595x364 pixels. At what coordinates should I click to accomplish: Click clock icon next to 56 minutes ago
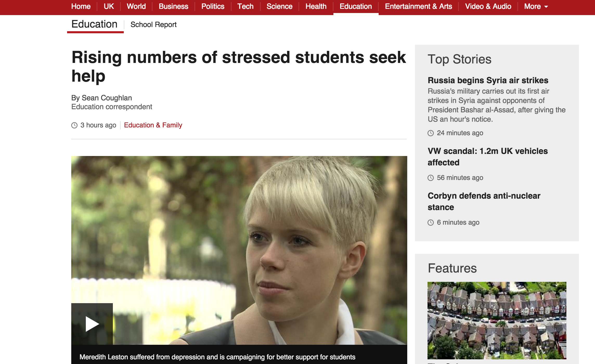pyautogui.click(x=431, y=178)
